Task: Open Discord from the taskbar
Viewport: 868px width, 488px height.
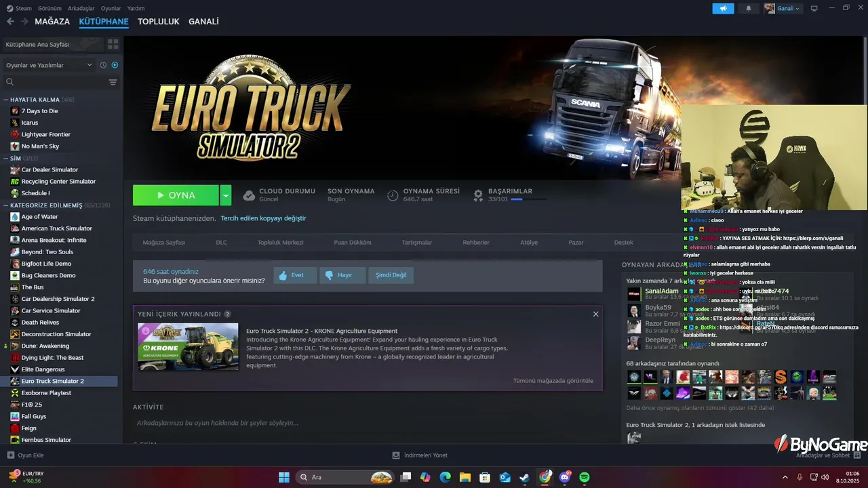Action: [x=565, y=477]
